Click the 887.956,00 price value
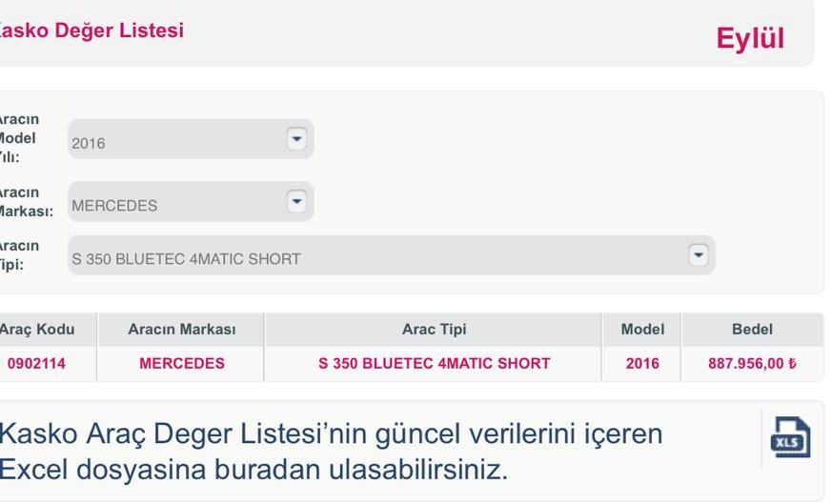The image size is (832, 504). click(752, 363)
